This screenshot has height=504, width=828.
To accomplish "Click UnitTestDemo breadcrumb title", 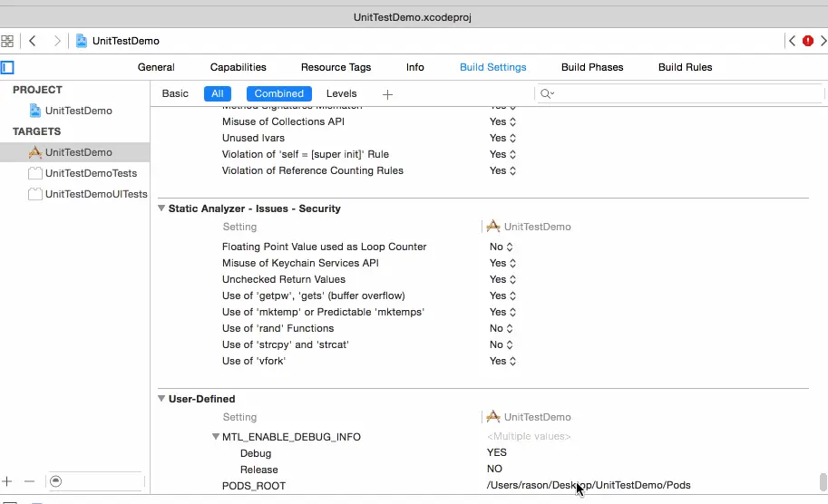I will coord(126,41).
